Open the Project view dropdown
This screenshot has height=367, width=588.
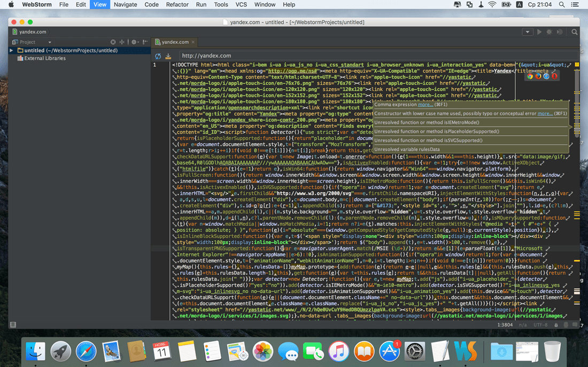pyautogui.click(x=50, y=42)
